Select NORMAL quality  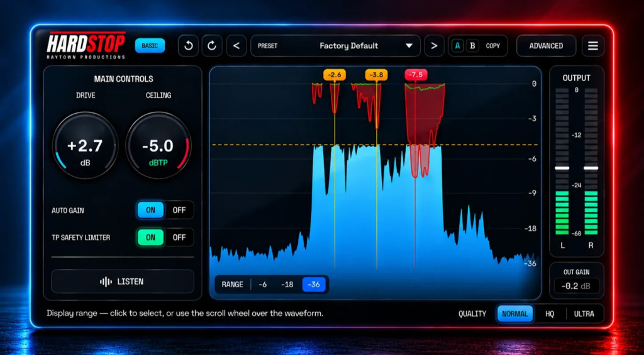tap(515, 314)
